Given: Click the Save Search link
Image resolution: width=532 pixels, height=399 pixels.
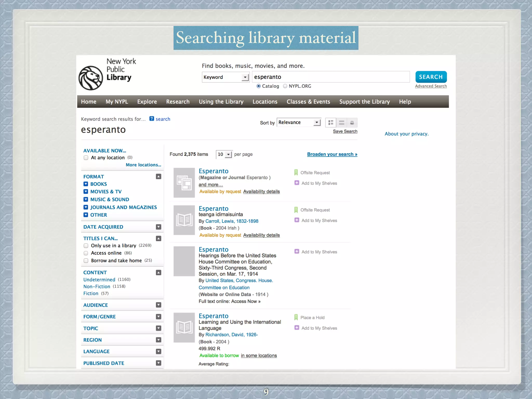Looking at the screenshot, I should 345,131.
